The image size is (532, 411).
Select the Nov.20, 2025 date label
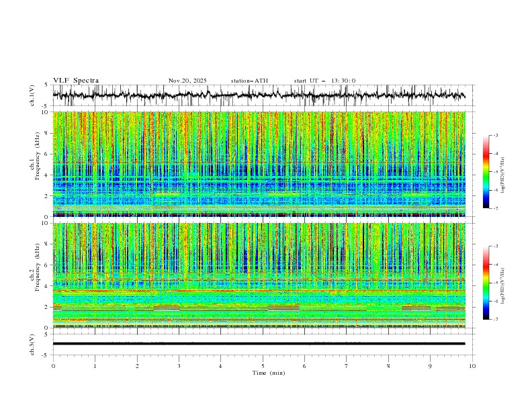187,81
